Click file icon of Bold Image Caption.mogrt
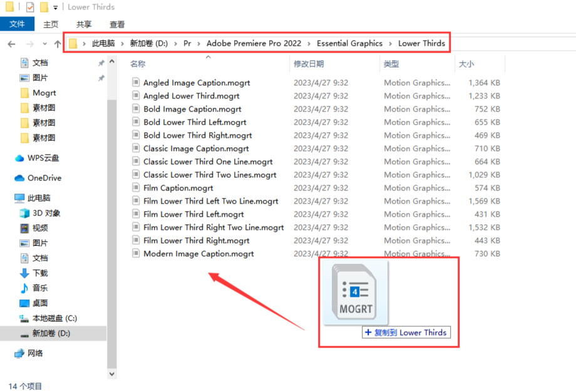 (x=136, y=109)
